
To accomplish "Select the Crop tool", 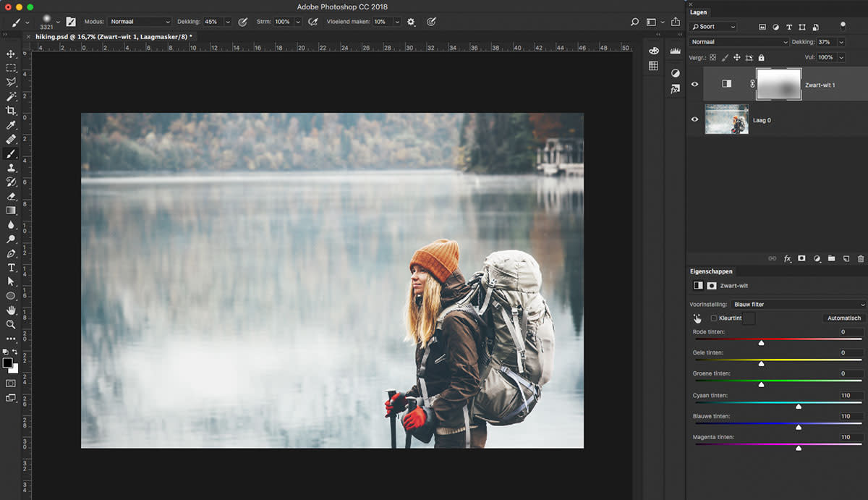I will click(x=11, y=111).
